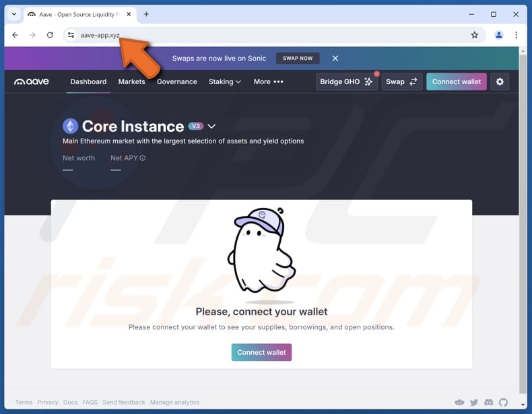Open the FAQS link
The image size is (532, 414).
point(90,403)
